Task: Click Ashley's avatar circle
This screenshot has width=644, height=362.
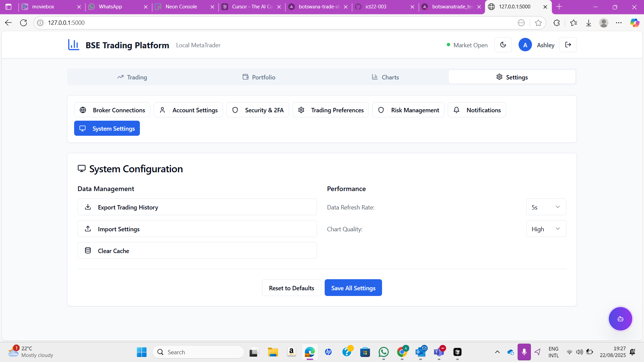Action: click(x=525, y=45)
